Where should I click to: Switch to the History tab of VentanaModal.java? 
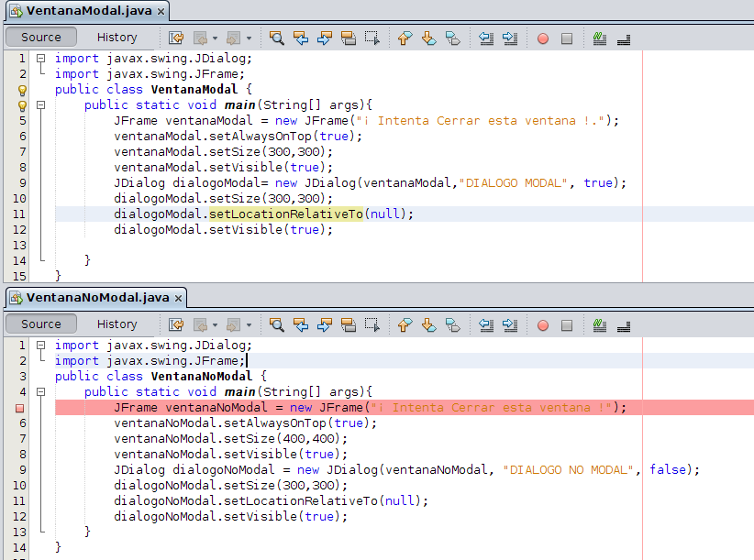click(117, 38)
